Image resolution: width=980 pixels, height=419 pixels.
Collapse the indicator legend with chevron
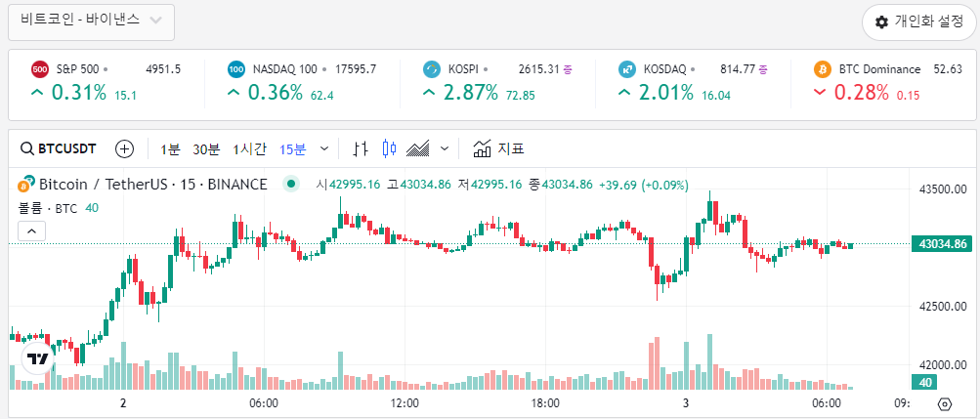(30, 230)
